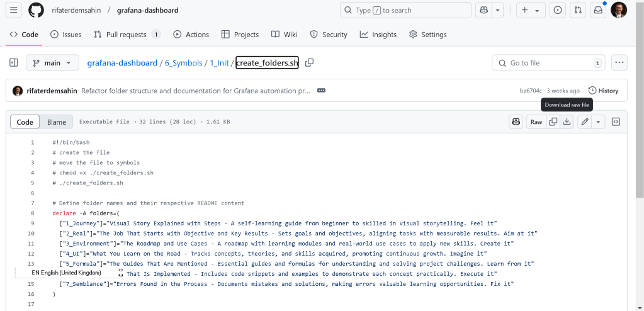View your issues icon in header
644x311 pixels.
click(x=558, y=10)
